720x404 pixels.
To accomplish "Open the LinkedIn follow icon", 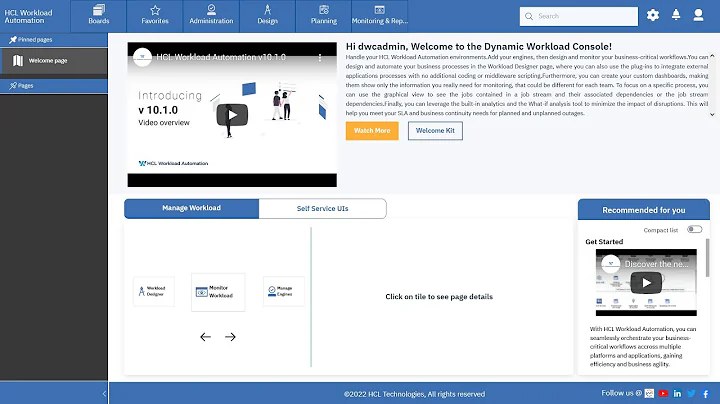I will pos(677,393).
